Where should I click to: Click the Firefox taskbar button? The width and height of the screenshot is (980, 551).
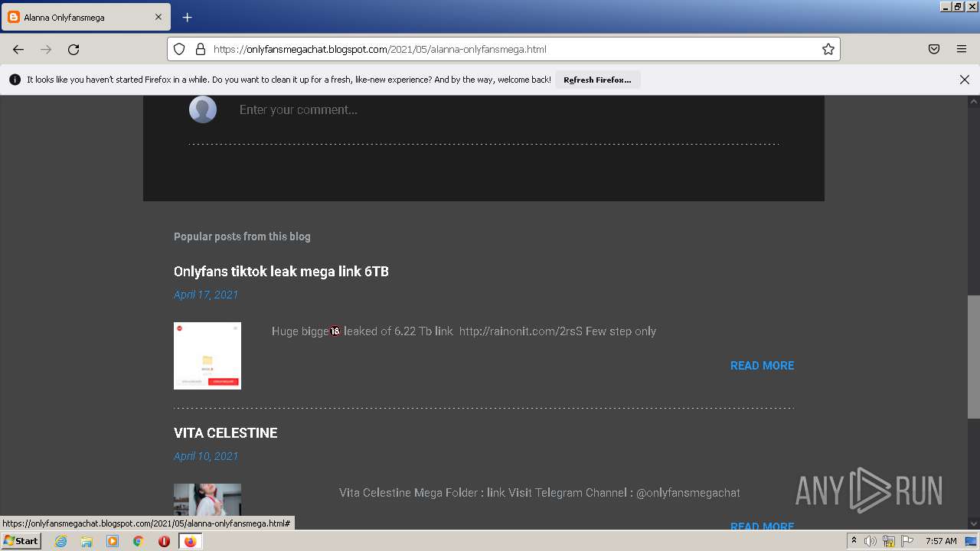190,541
